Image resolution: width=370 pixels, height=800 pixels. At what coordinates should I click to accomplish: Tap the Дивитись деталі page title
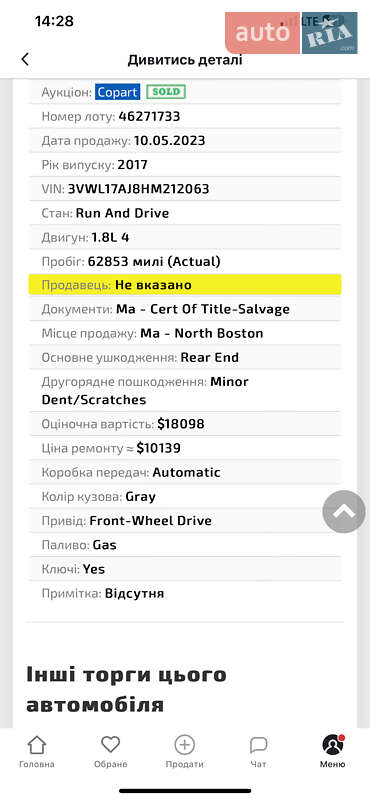[185, 60]
